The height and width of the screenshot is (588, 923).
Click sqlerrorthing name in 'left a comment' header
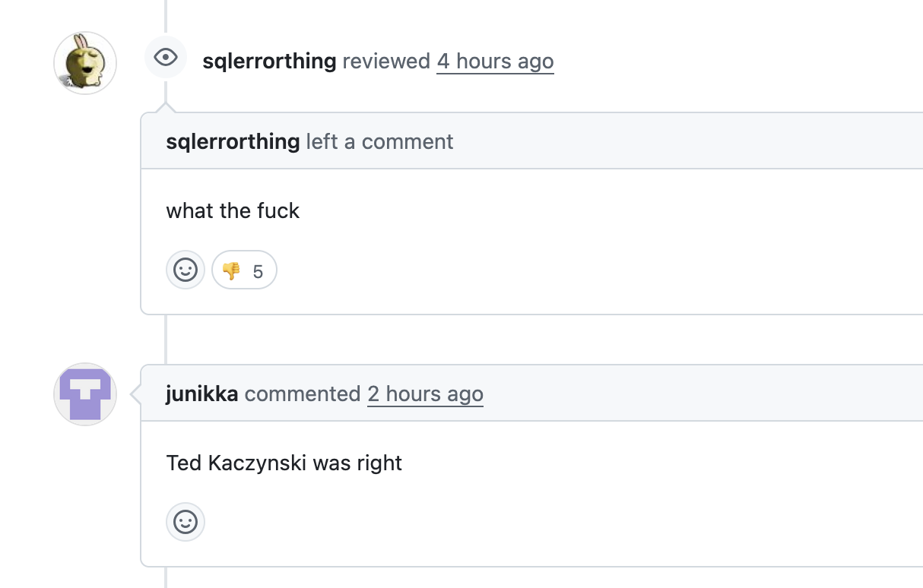(x=233, y=141)
